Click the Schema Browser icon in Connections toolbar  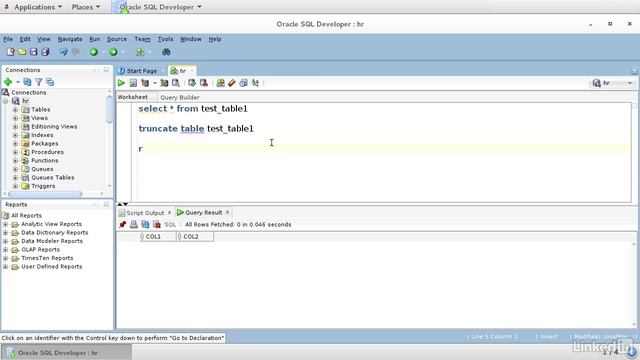(x=50, y=82)
